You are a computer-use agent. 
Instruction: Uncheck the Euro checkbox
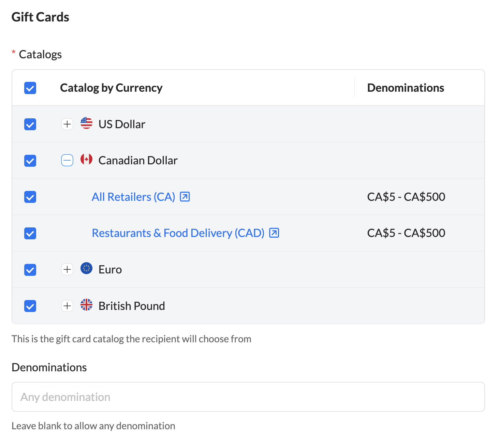[30, 270]
